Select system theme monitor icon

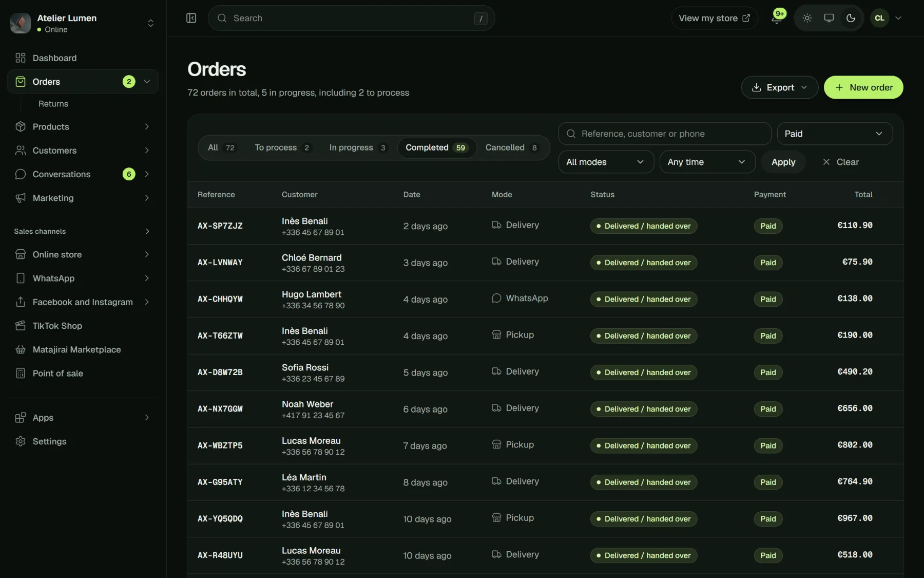coord(829,18)
